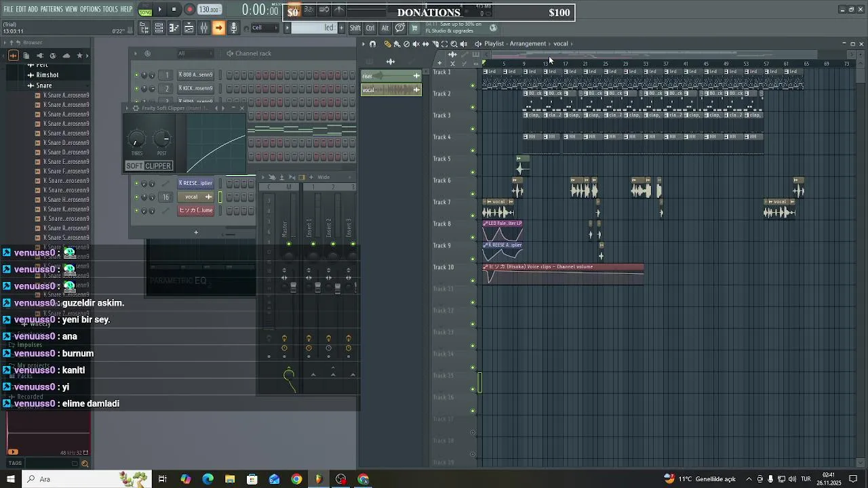The height and width of the screenshot is (488, 868).
Task: Select the pencil draw tool in playlist
Action: tap(387, 44)
